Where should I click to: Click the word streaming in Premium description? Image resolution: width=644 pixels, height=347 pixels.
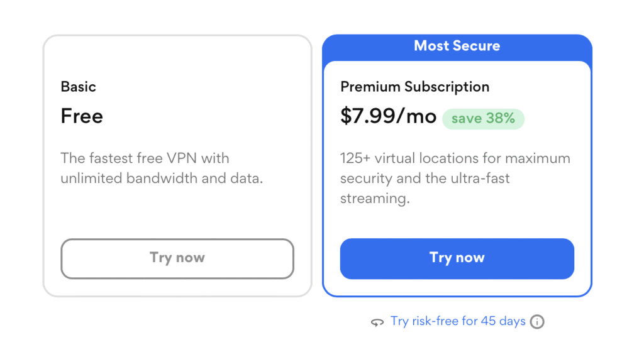[x=374, y=199]
